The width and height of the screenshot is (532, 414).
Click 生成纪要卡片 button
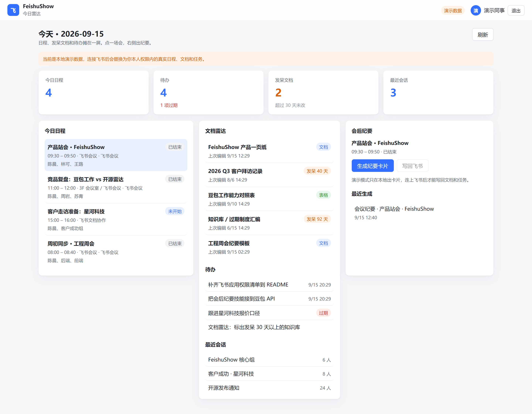(x=372, y=166)
